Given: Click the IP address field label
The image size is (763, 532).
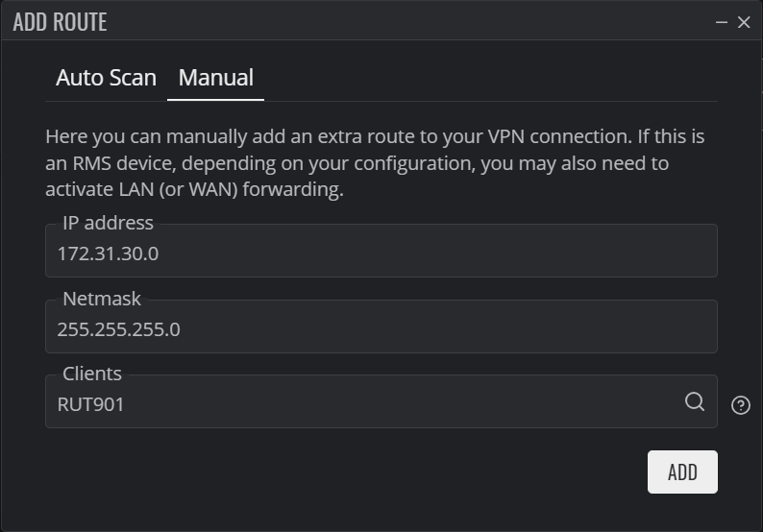Looking at the screenshot, I should click(108, 223).
